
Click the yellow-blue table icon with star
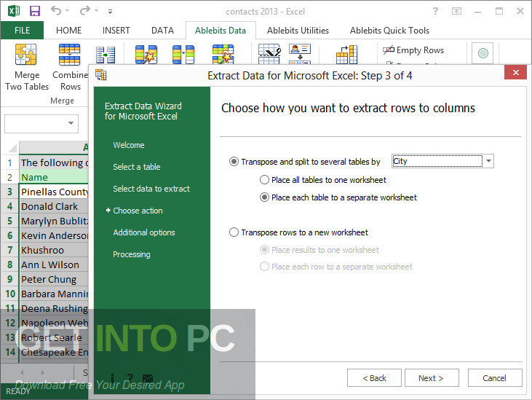coord(146,55)
